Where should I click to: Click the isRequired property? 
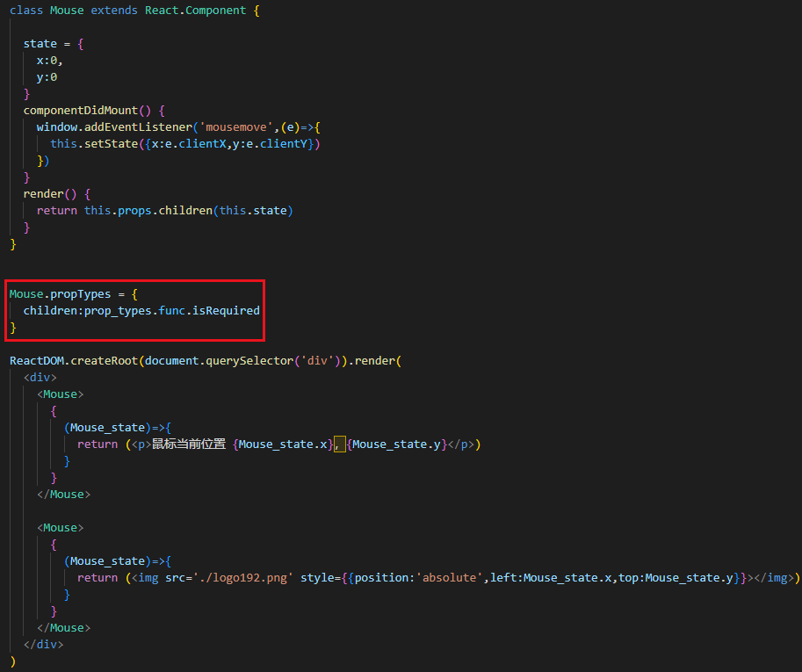(228, 311)
